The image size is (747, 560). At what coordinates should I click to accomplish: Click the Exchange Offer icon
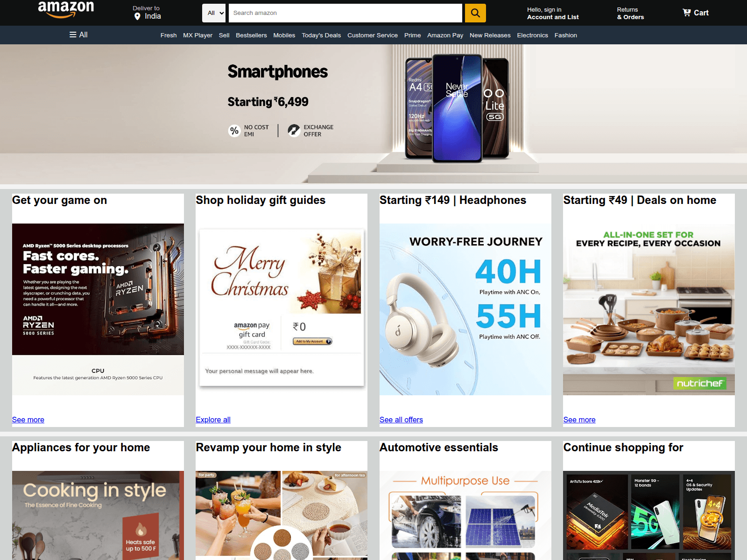pos(294,130)
